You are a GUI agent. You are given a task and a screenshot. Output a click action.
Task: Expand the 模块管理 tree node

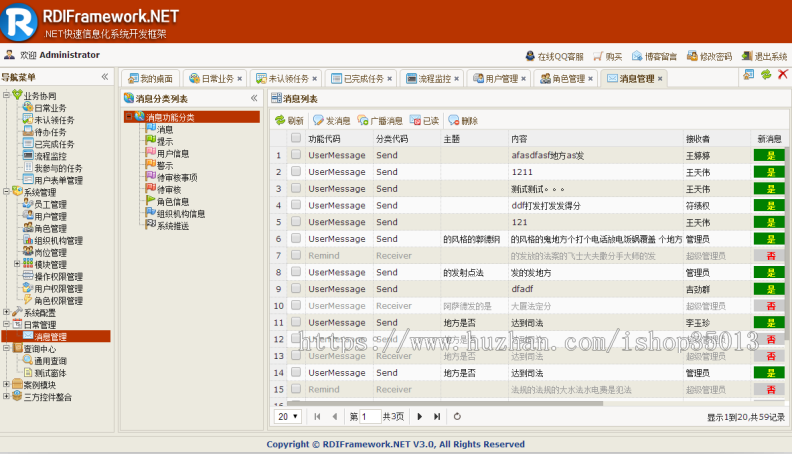[x=17, y=264]
